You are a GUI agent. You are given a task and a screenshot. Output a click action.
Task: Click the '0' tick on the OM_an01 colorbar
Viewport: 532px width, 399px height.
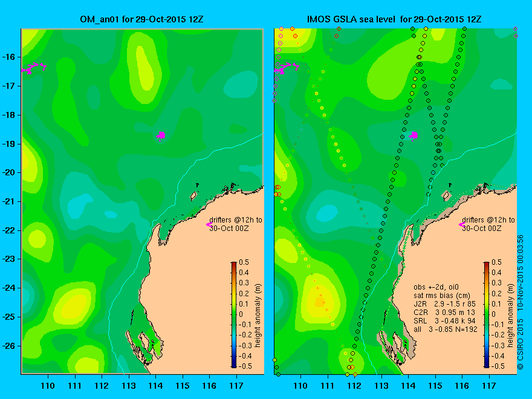(x=241, y=314)
